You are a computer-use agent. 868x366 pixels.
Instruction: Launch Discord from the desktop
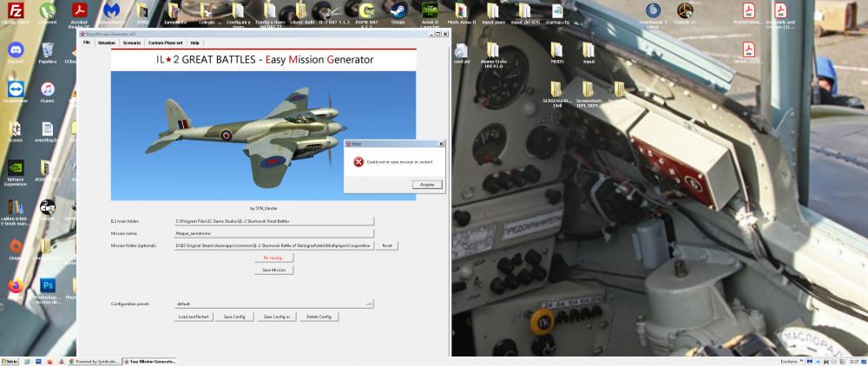pyautogui.click(x=15, y=49)
